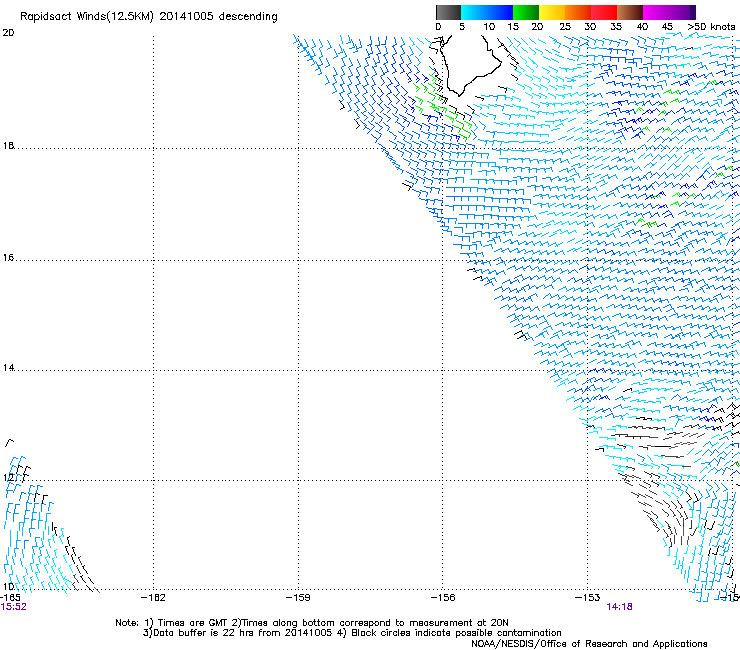Click the '10' legend scale label
Viewport: 740px width, 650px height.
tap(489, 26)
